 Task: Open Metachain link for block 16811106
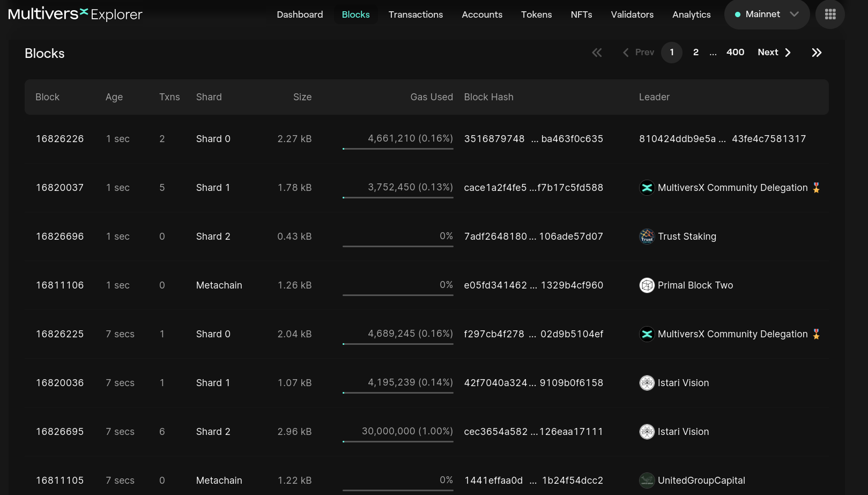click(x=219, y=285)
